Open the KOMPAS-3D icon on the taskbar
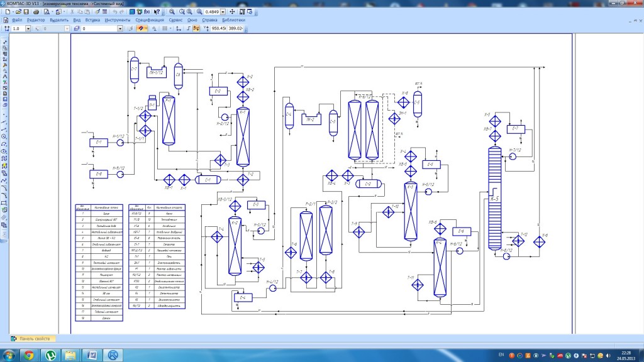Image resolution: width=644 pixels, height=362 pixels. pyautogui.click(x=113, y=355)
